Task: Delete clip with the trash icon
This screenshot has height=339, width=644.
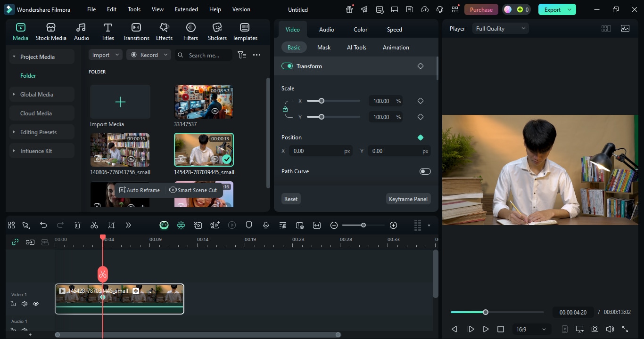Action: pyautogui.click(x=77, y=226)
